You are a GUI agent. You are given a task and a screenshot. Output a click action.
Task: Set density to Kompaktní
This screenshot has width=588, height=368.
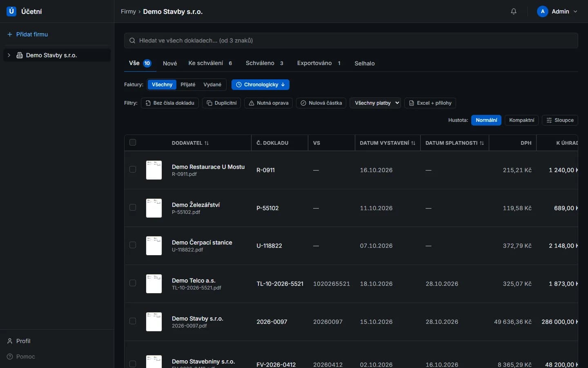coord(521,120)
